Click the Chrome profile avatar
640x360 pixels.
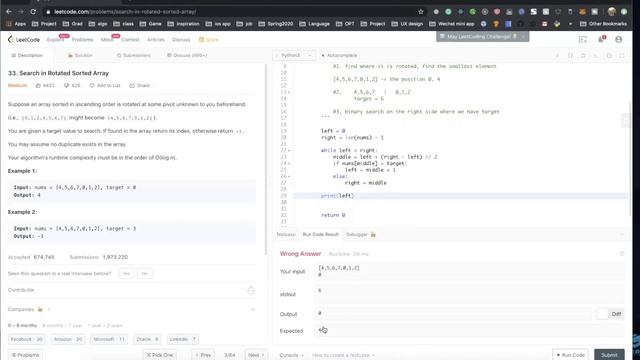611,12
